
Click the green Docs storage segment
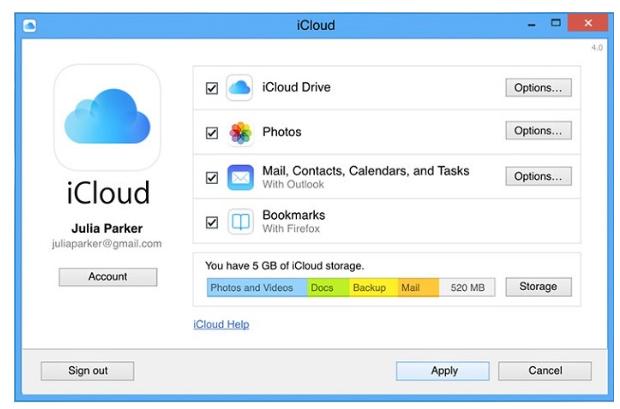(x=328, y=288)
